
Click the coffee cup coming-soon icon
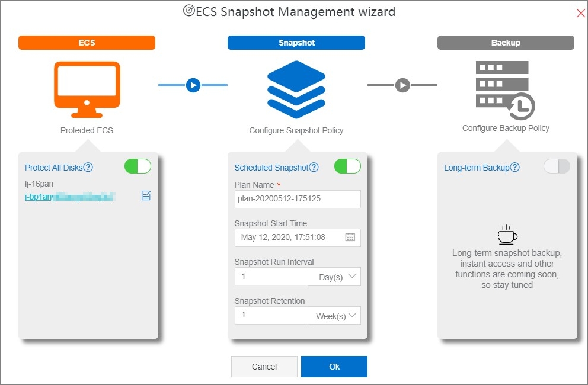507,235
